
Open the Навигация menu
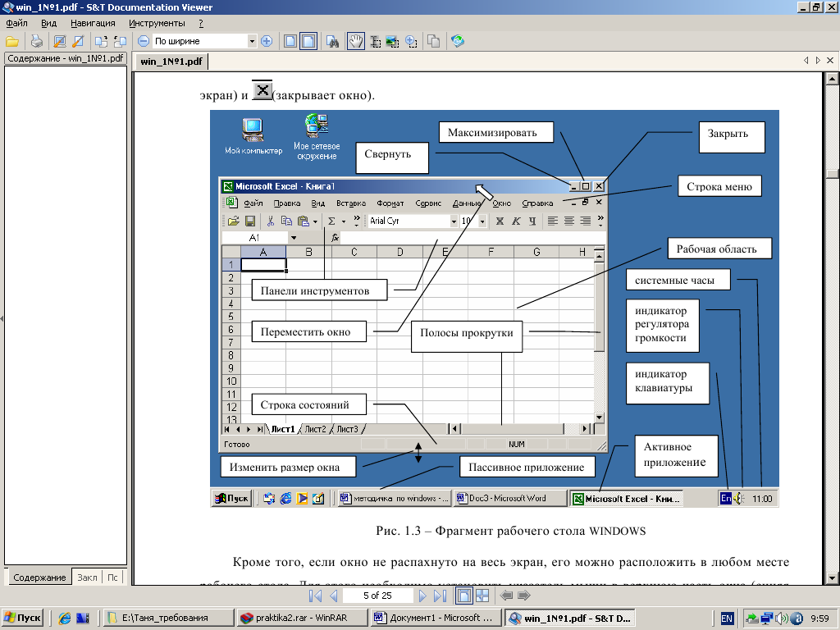(93, 23)
